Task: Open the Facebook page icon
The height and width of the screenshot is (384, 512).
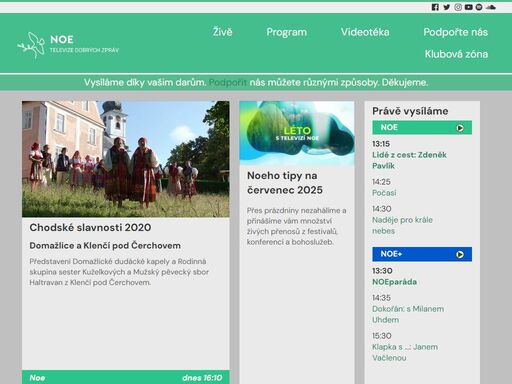Action: [435, 7]
